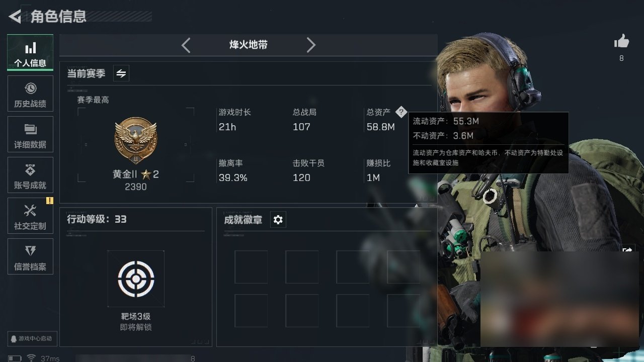Image resolution: width=644 pixels, height=362 pixels.
Task: Open achievement badge settings gear
Action: [x=278, y=220]
